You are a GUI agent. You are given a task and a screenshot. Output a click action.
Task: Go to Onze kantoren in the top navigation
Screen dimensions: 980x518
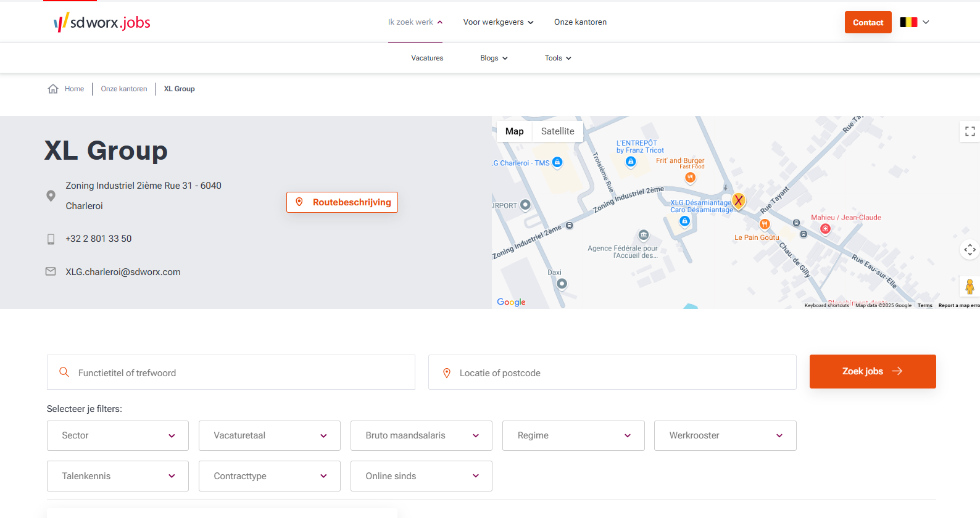coord(580,22)
